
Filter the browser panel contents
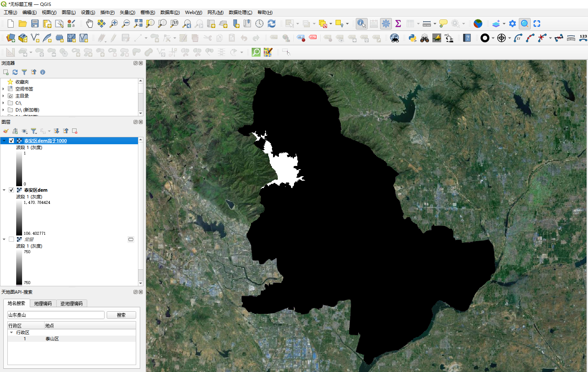coord(24,72)
